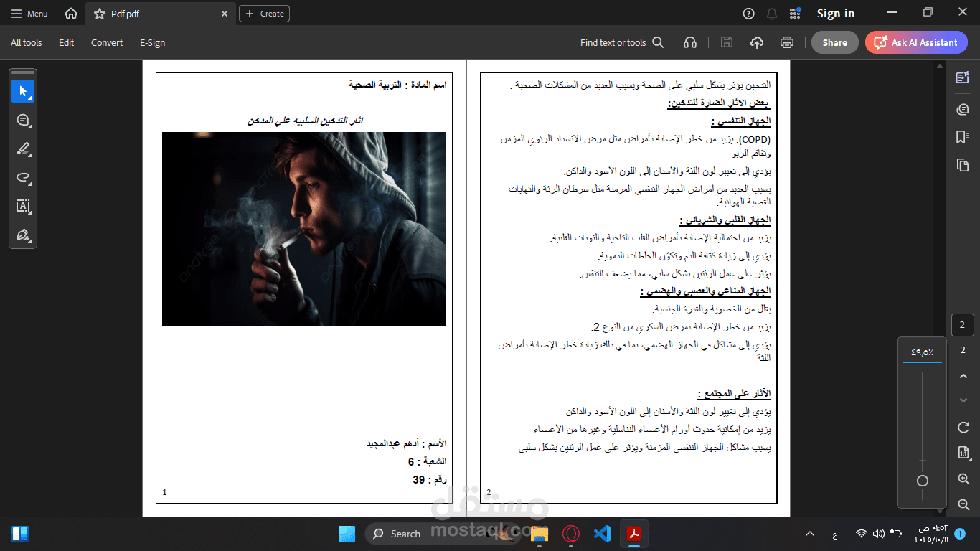The image size is (980, 551).
Task: Open the Wi-Fi network icon
Action: [862, 534]
